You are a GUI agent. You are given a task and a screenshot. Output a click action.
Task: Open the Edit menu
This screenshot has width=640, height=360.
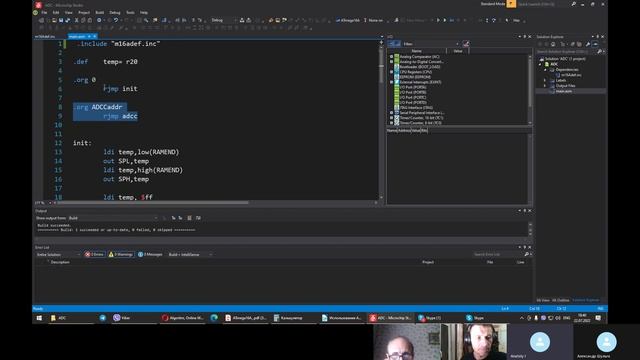pos(56,13)
